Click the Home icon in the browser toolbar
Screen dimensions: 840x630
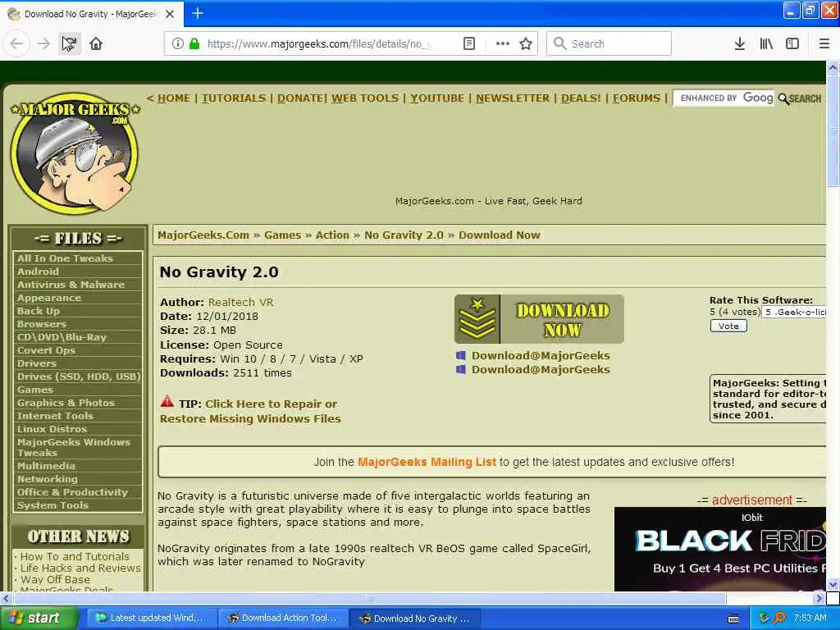[96, 44]
